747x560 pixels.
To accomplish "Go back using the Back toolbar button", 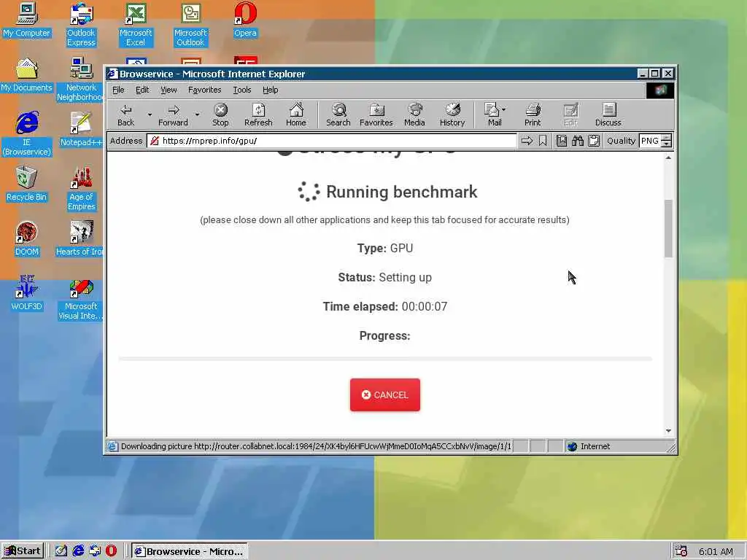I will 125,115.
